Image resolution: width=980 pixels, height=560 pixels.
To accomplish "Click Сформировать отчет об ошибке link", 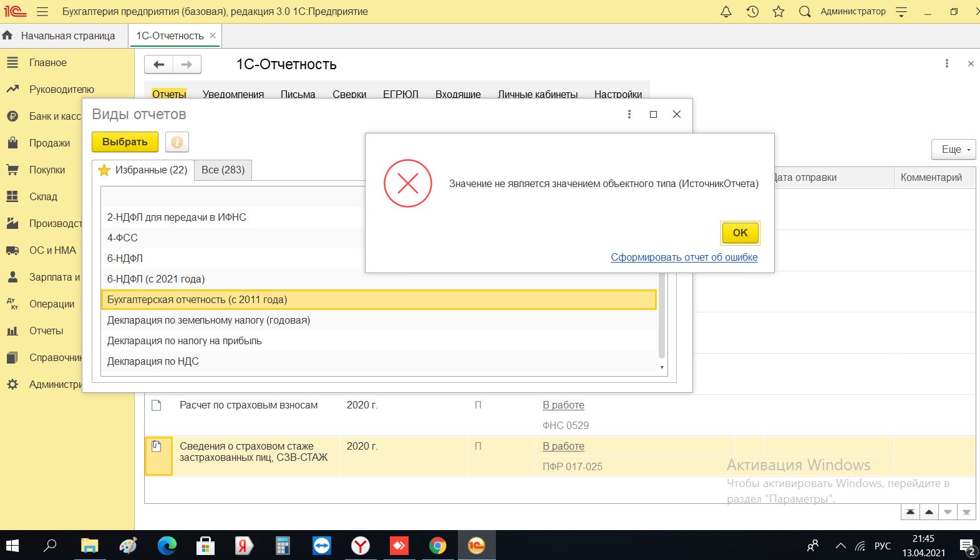I will (x=684, y=257).
